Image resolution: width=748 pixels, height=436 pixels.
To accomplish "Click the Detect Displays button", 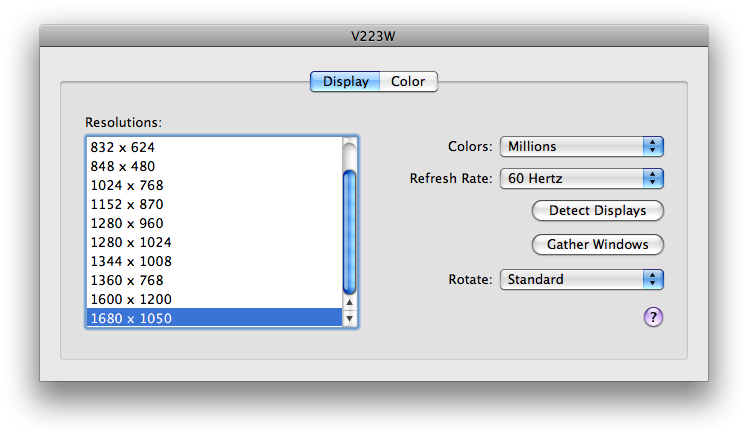I will pyautogui.click(x=597, y=210).
